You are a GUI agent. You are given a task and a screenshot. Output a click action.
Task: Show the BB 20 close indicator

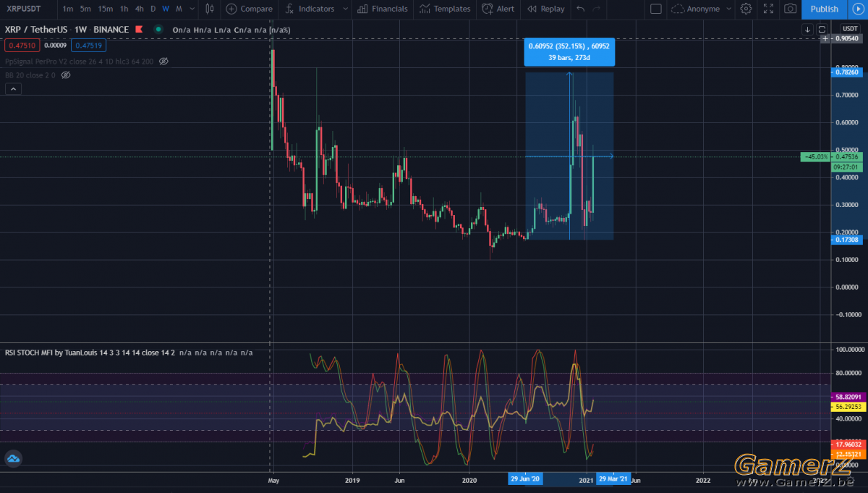66,75
